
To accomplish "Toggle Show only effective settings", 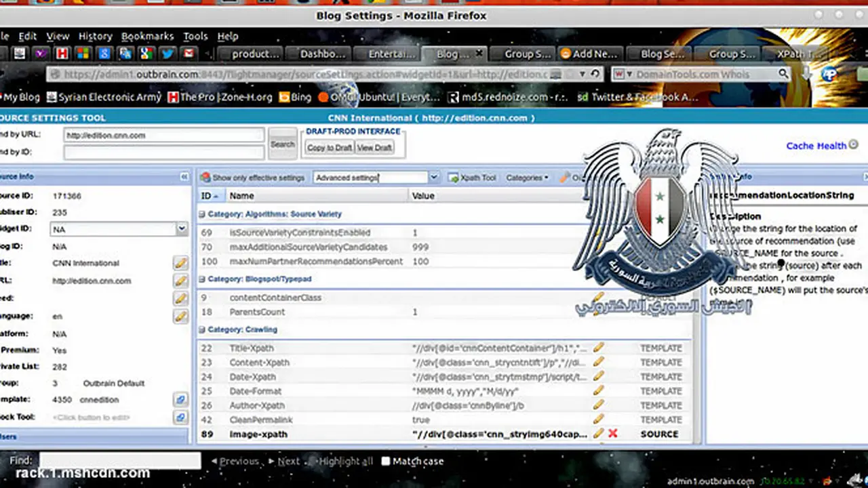I will coord(252,178).
